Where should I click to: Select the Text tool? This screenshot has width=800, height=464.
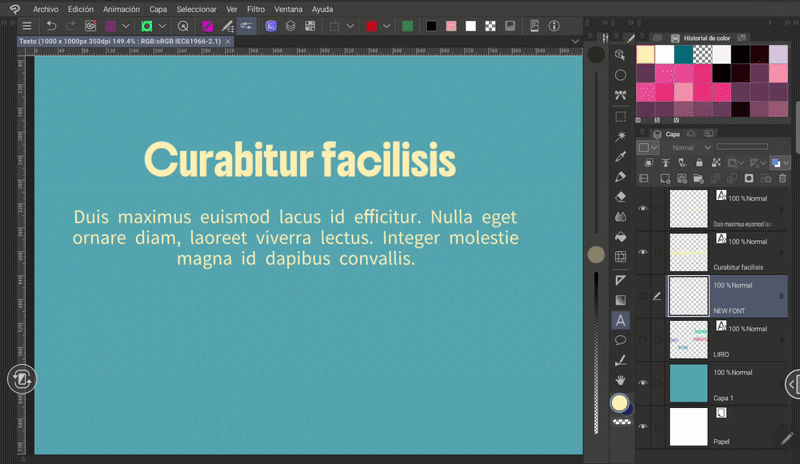click(620, 321)
